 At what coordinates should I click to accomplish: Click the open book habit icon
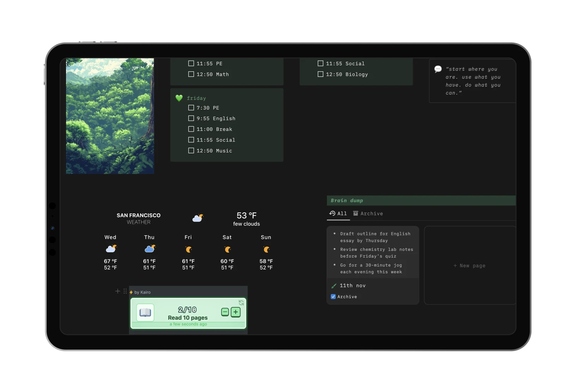(145, 313)
